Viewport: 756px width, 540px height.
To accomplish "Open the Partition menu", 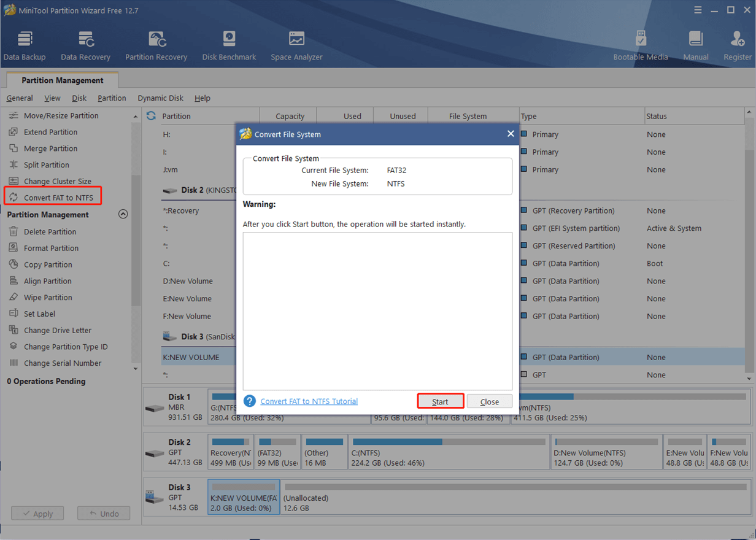I will click(112, 98).
